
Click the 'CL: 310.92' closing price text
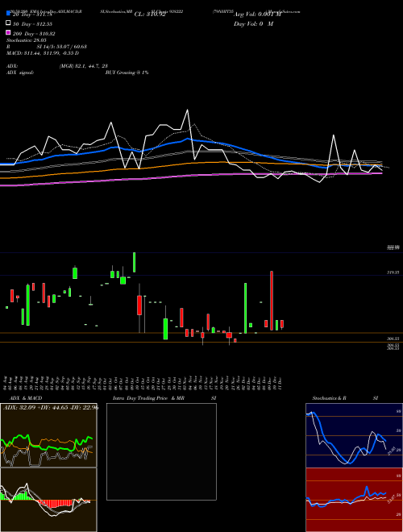[x=150, y=15]
